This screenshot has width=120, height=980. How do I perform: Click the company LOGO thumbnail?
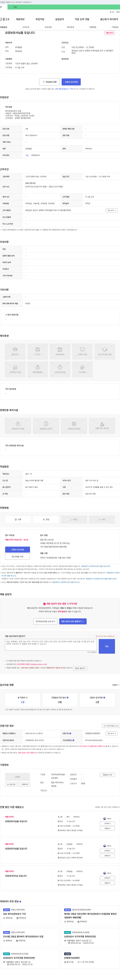point(17,777)
